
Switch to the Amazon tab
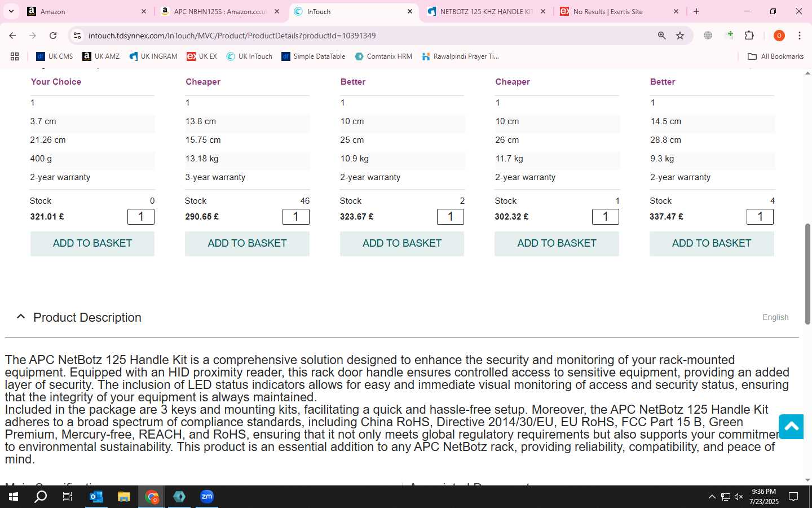[x=87, y=11]
